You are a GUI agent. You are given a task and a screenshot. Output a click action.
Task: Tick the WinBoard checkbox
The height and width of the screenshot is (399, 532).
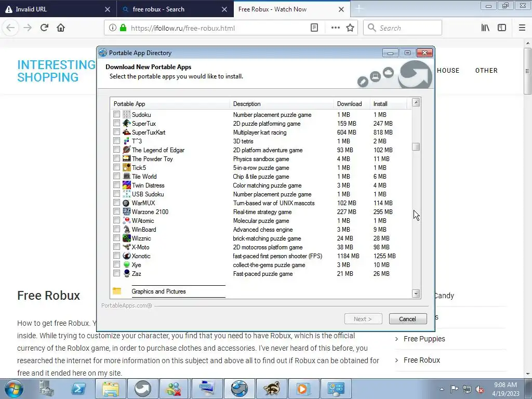tap(117, 229)
